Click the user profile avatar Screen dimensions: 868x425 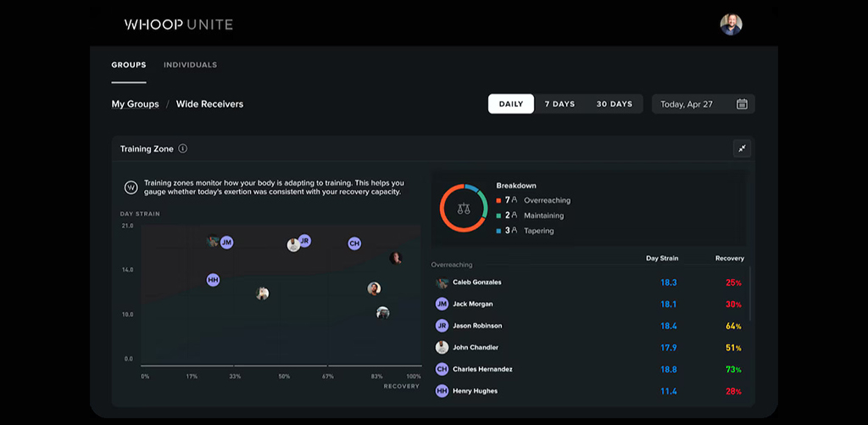(x=731, y=25)
